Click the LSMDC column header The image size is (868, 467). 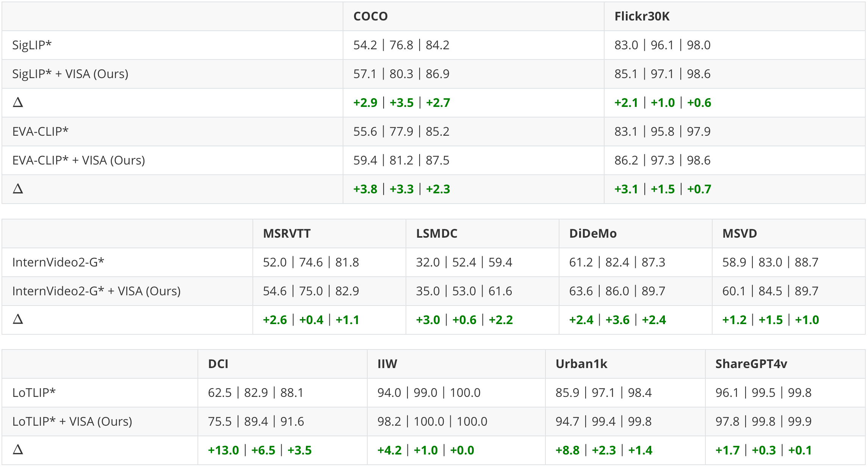click(x=437, y=233)
